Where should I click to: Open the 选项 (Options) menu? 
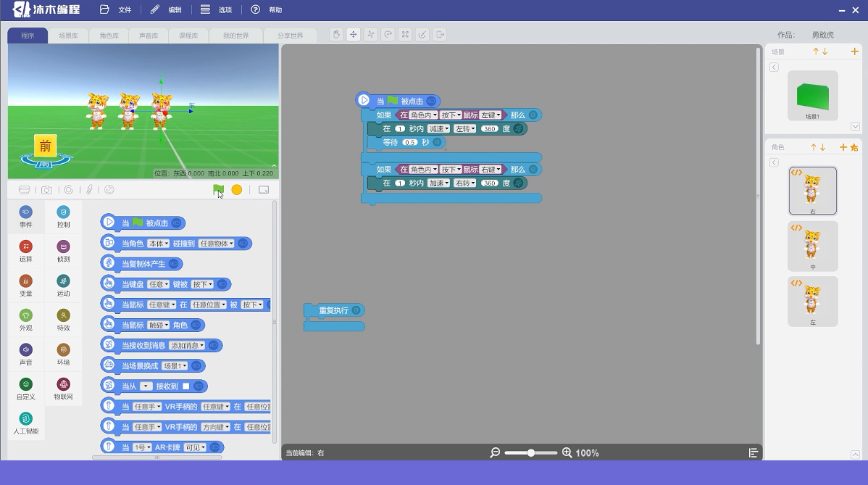point(217,10)
